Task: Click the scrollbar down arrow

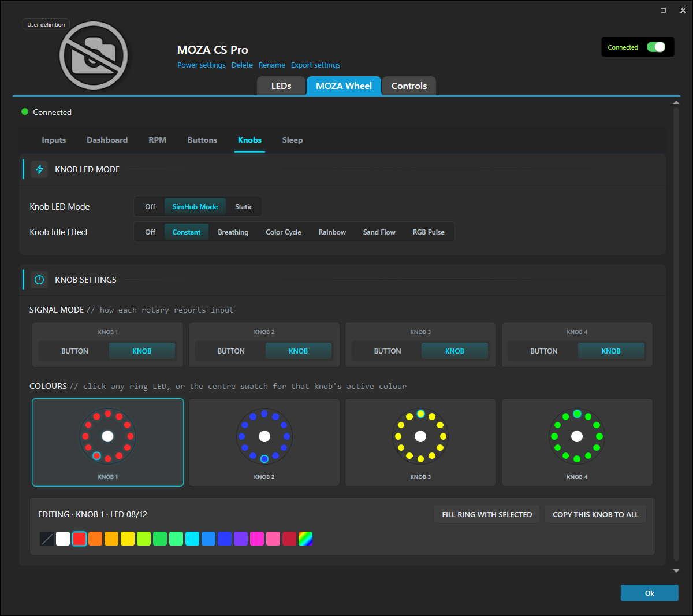Action: click(676, 571)
